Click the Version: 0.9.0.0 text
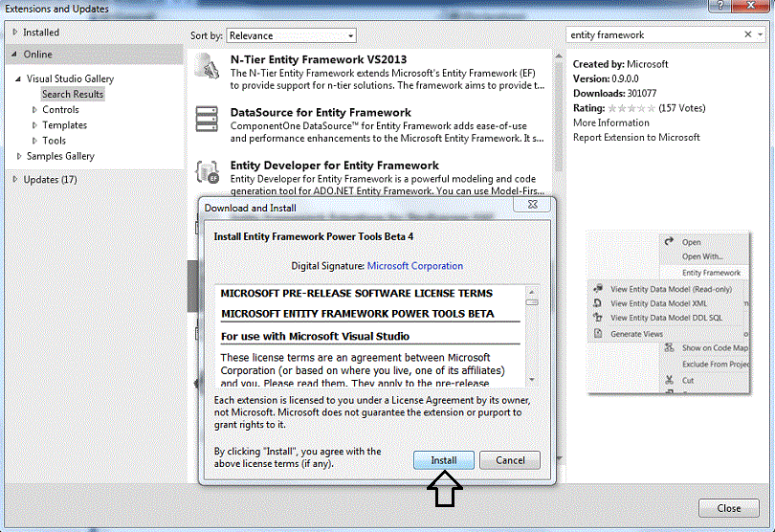Screen dimensions: 775x532 606,78
